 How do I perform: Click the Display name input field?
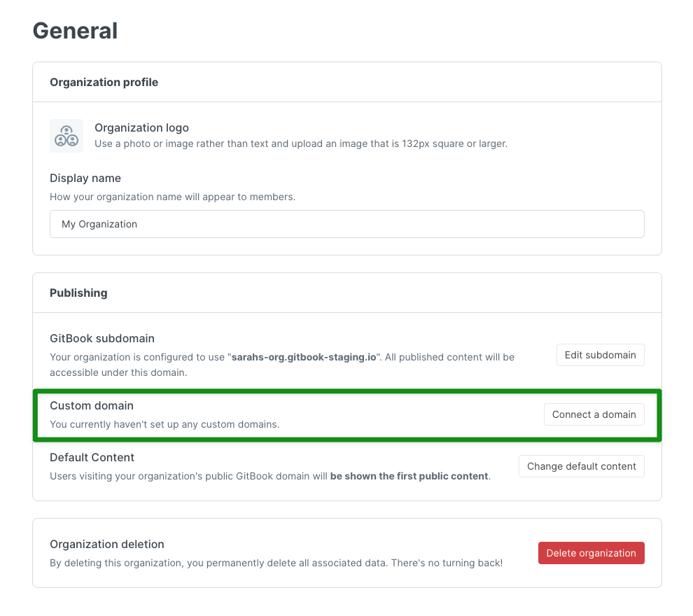pyautogui.click(x=347, y=224)
